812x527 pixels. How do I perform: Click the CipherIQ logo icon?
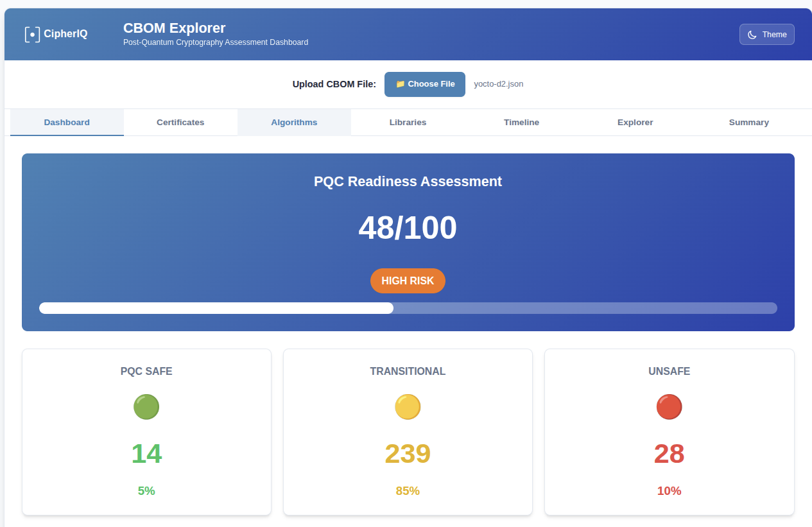coord(32,34)
